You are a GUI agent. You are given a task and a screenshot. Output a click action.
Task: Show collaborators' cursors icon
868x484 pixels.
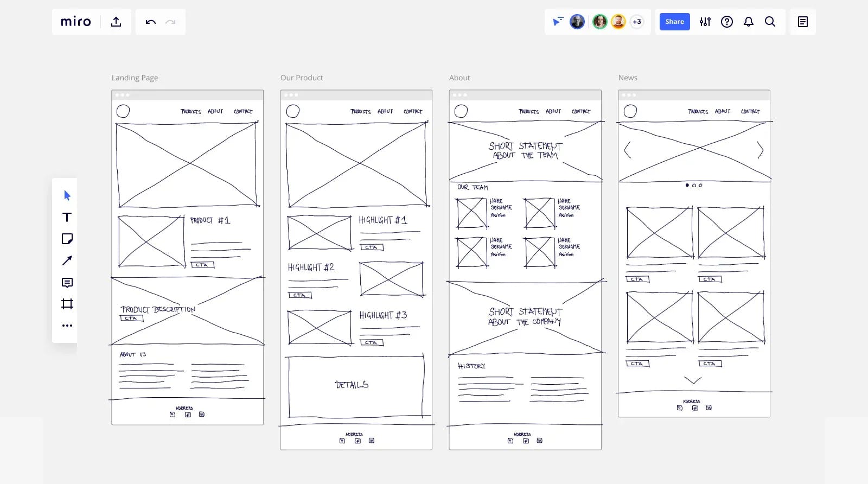click(558, 22)
